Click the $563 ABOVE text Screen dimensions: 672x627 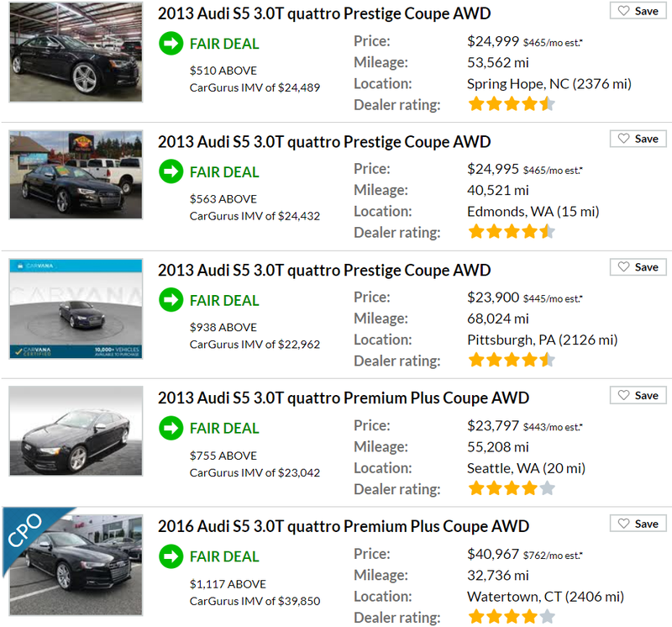tap(223, 199)
